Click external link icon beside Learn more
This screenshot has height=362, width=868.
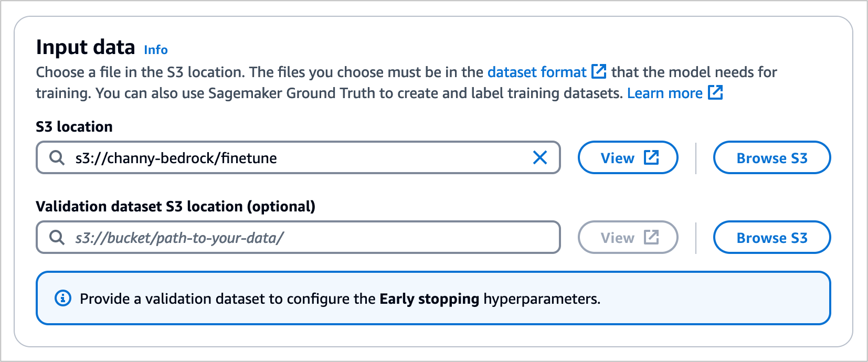[715, 92]
